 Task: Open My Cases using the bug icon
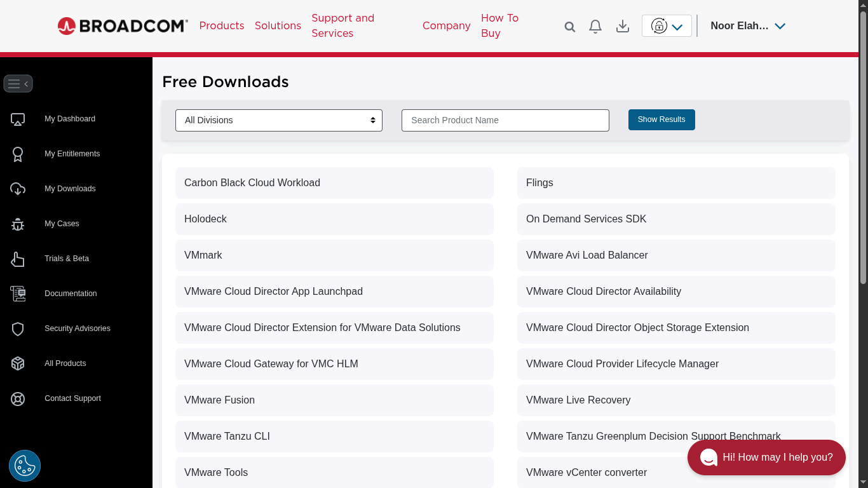tap(17, 224)
